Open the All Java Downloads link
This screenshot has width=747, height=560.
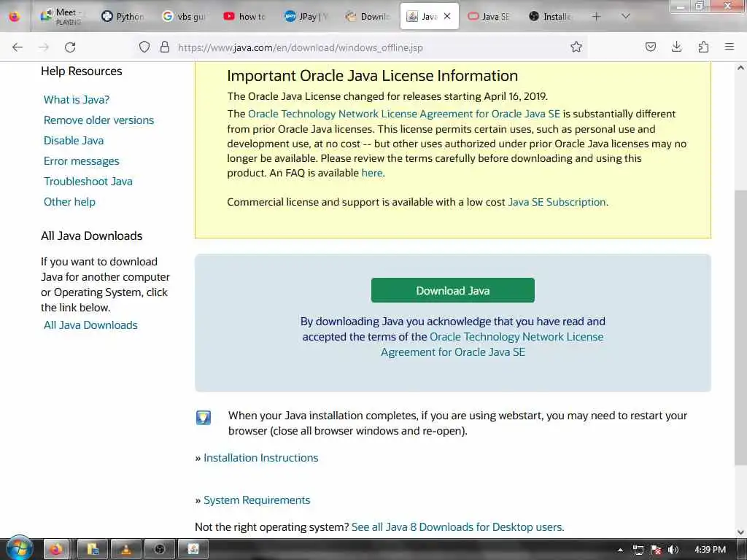pos(90,324)
